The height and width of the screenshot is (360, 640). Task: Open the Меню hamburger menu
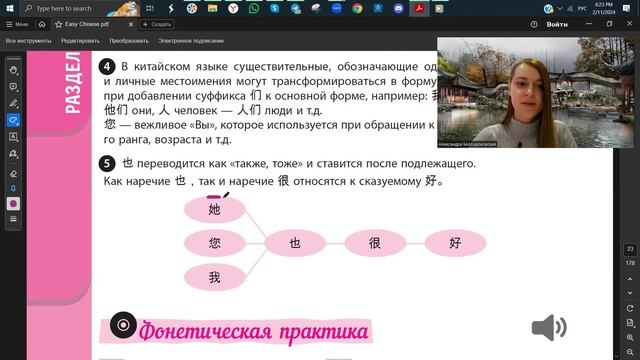click(17, 24)
